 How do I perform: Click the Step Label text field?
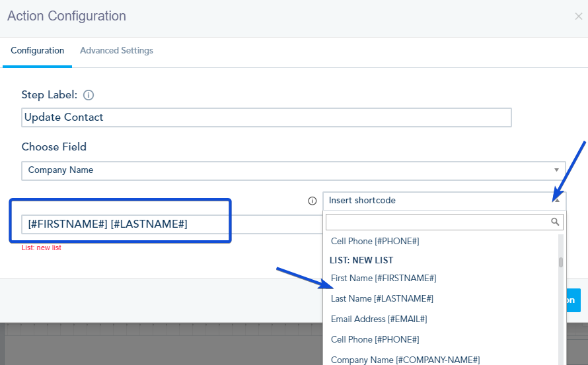[266, 117]
